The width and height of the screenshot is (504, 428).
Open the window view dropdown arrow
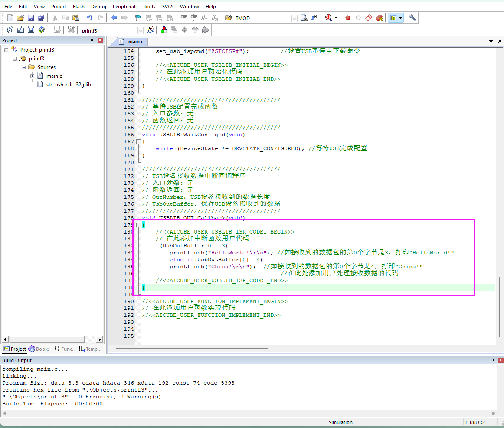(400, 18)
